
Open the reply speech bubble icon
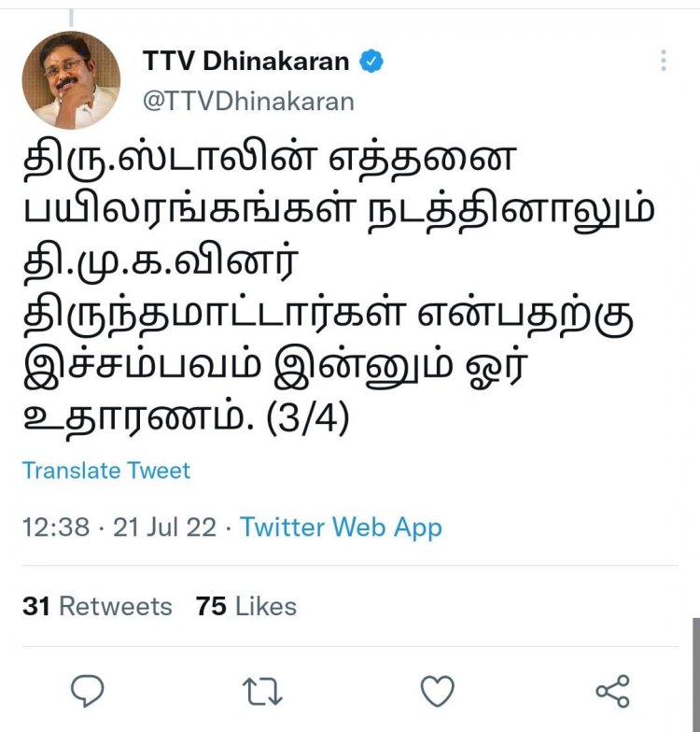[88, 691]
